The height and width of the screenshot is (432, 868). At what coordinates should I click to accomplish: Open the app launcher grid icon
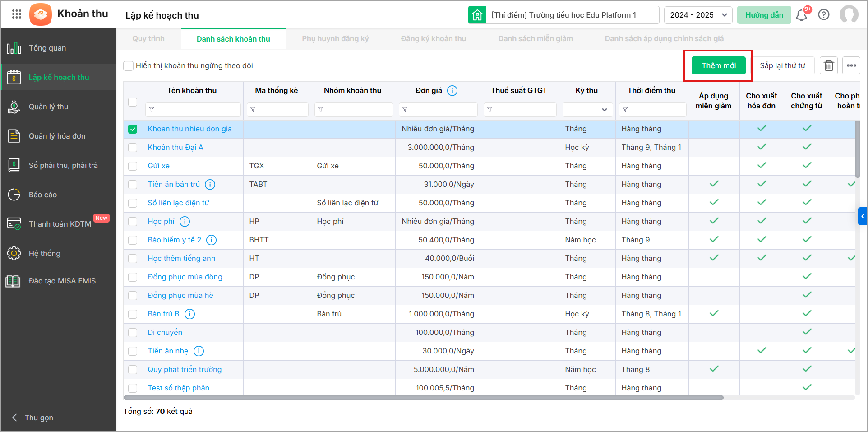click(17, 14)
